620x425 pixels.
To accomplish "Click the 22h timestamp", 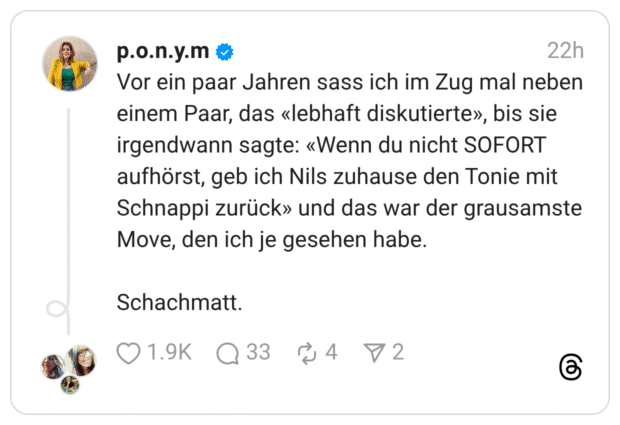I will click(565, 51).
